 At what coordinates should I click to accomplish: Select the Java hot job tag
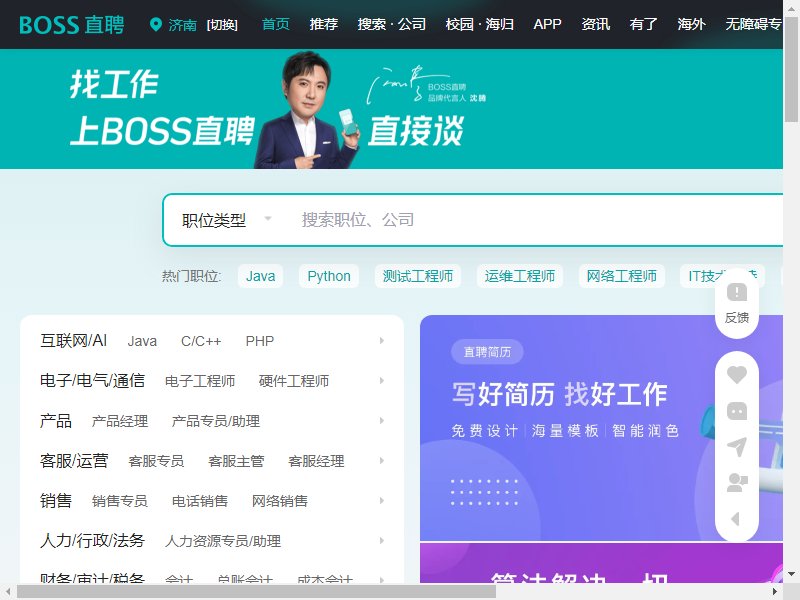[260, 276]
